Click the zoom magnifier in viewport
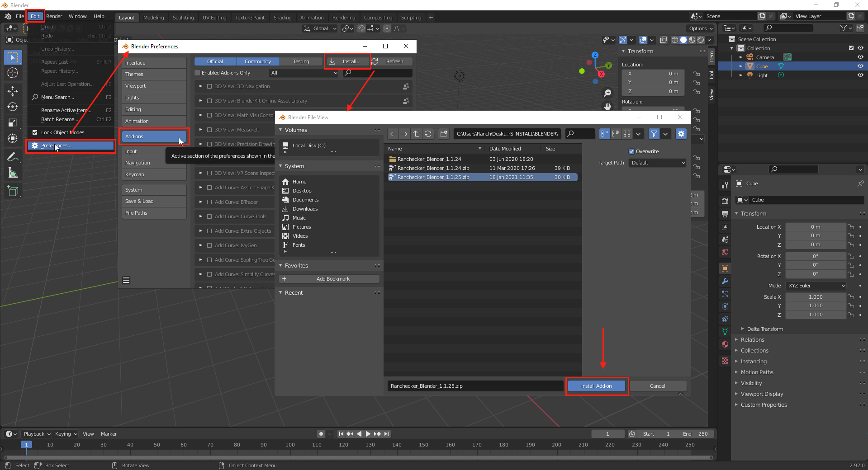Viewport: 868px width, 470px height. click(607, 93)
